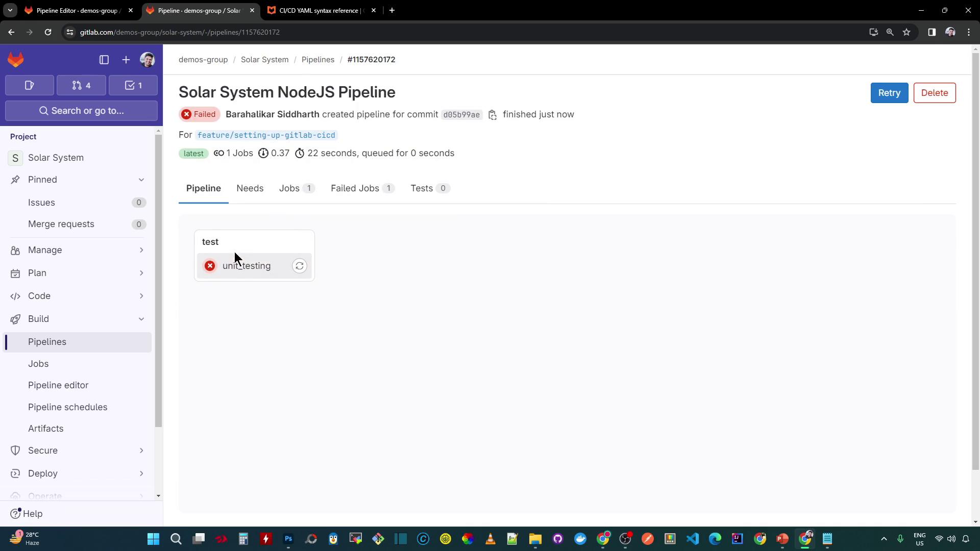The width and height of the screenshot is (980, 551).
Task: Click the blue Retry button
Action: click(889, 93)
